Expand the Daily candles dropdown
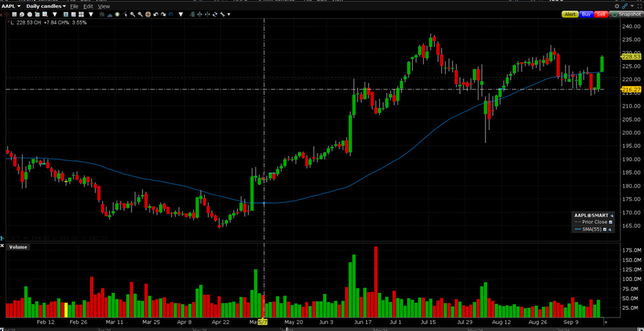Image resolution: width=644 pixels, height=331 pixels. [x=46, y=6]
